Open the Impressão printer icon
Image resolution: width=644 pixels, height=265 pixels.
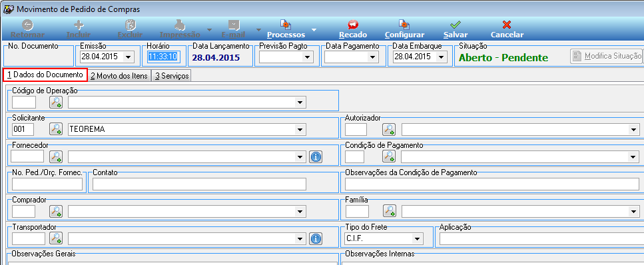pyautogui.click(x=180, y=25)
